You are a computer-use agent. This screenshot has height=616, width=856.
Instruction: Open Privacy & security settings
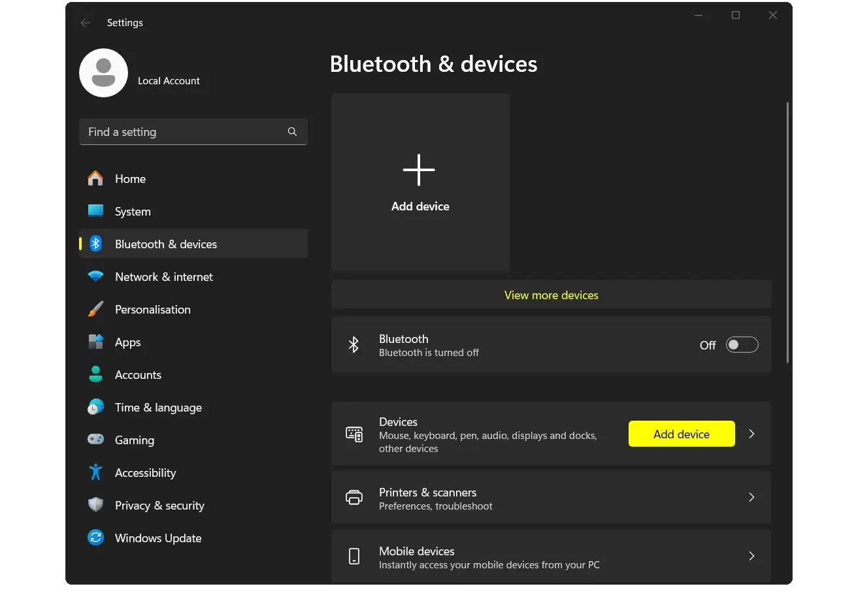193,505
